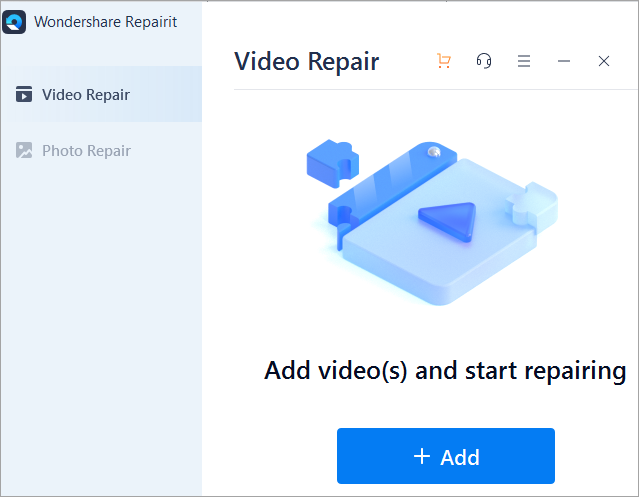This screenshot has height=497, width=639.
Task: Click the Wondershare Repairit logo icon
Action: (x=16, y=22)
